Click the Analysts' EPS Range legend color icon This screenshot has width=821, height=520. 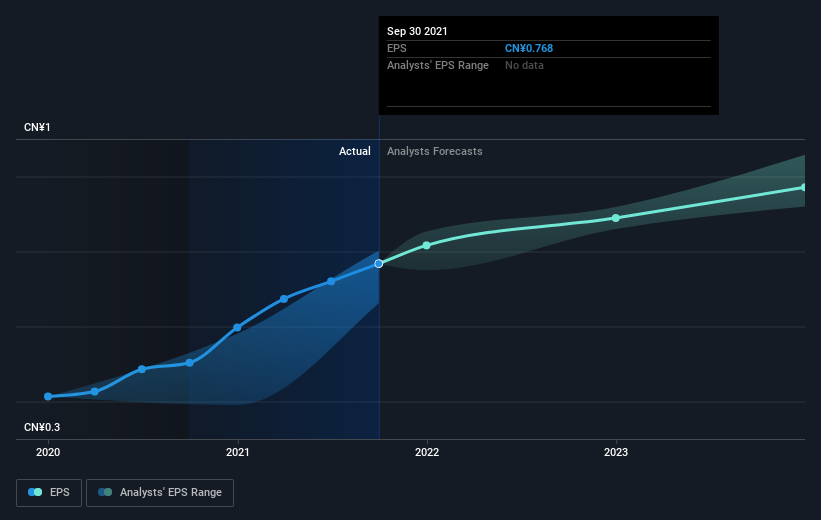[105, 492]
